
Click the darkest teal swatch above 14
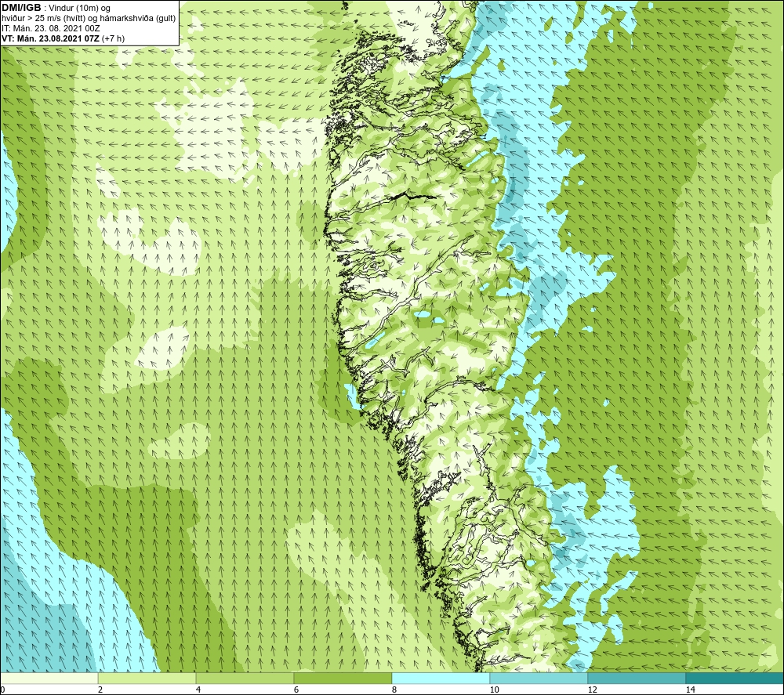(735, 678)
